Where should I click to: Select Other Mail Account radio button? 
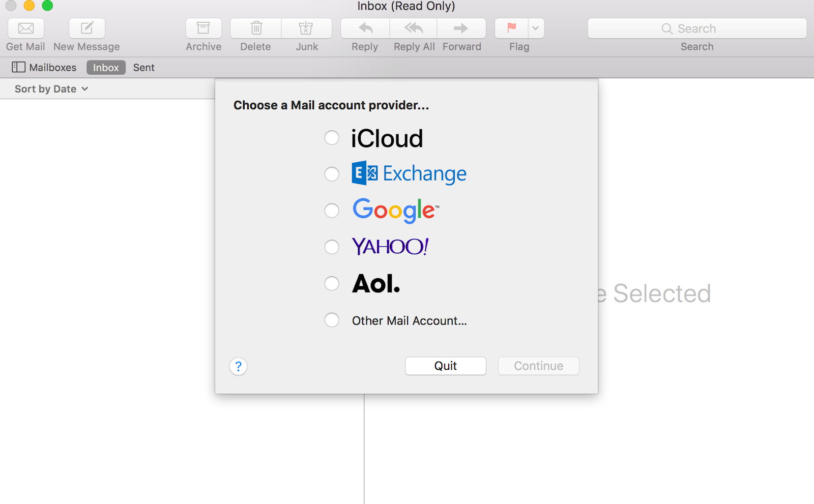click(332, 320)
